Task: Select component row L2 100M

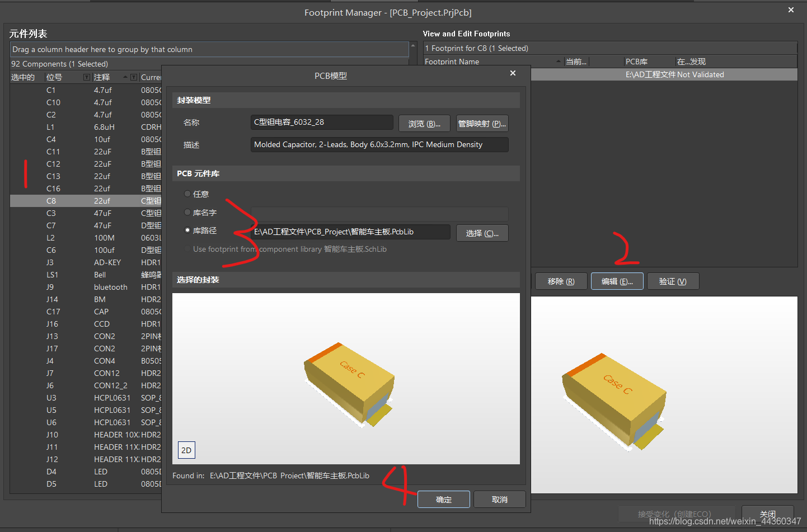Action: [86, 238]
